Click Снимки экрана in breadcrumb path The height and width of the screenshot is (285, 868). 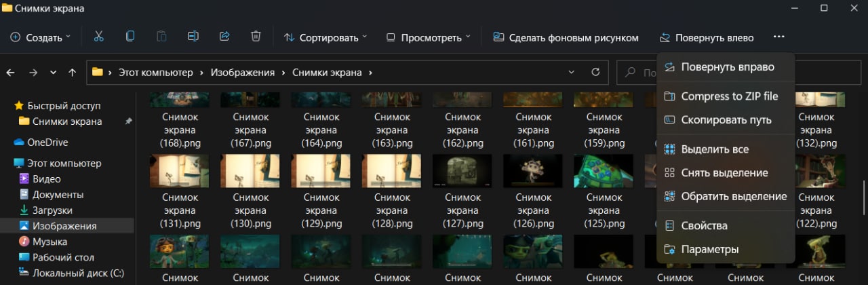[x=328, y=72]
